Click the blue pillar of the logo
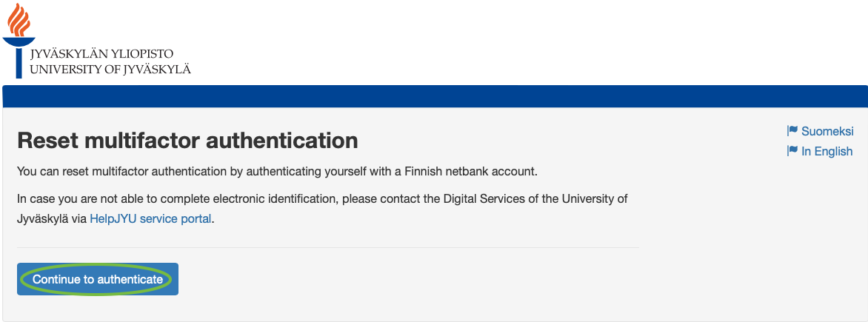This screenshot has width=868, height=322. (19, 63)
